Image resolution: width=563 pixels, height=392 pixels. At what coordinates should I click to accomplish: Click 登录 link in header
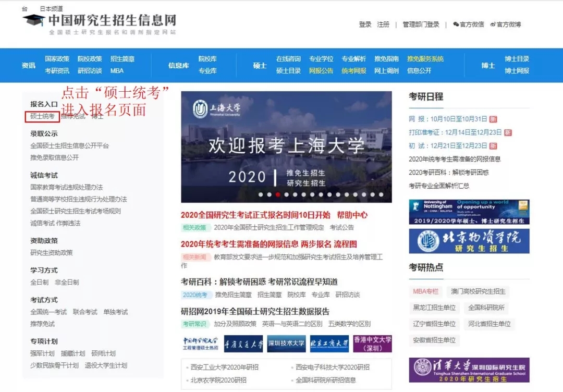[365, 24]
